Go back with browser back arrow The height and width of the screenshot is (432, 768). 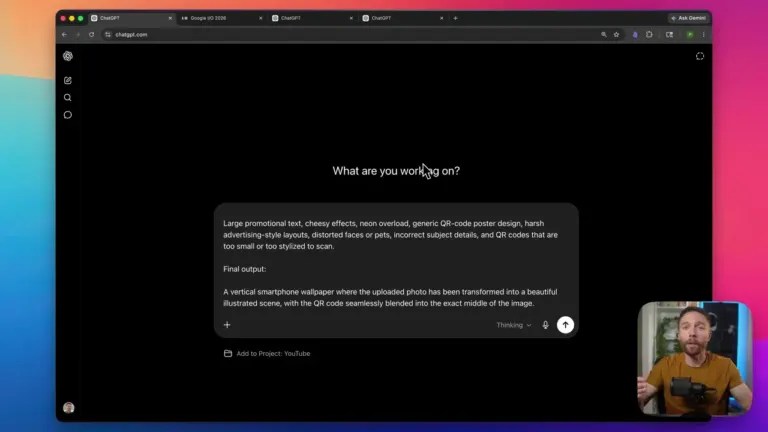coord(64,35)
